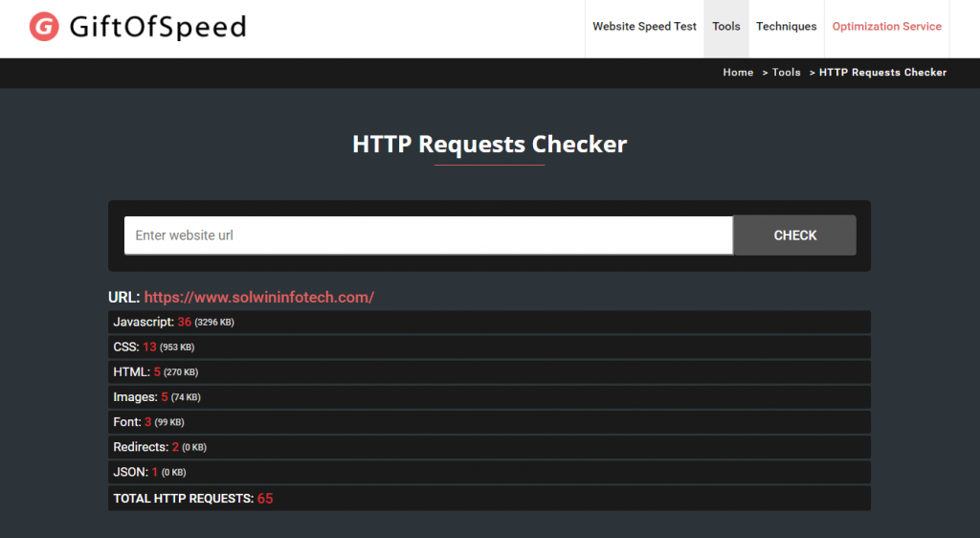
Task: Focus the Enter website url field
Action: point(428,235)
